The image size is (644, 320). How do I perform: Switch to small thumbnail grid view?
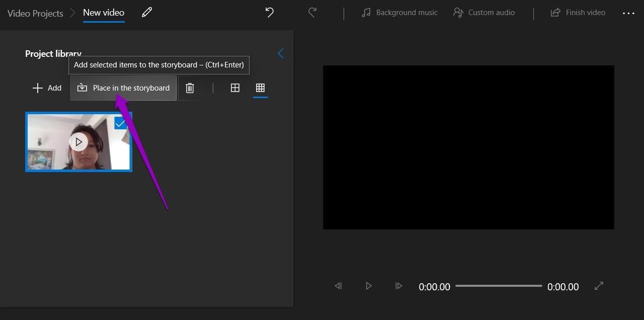[260, 88]
